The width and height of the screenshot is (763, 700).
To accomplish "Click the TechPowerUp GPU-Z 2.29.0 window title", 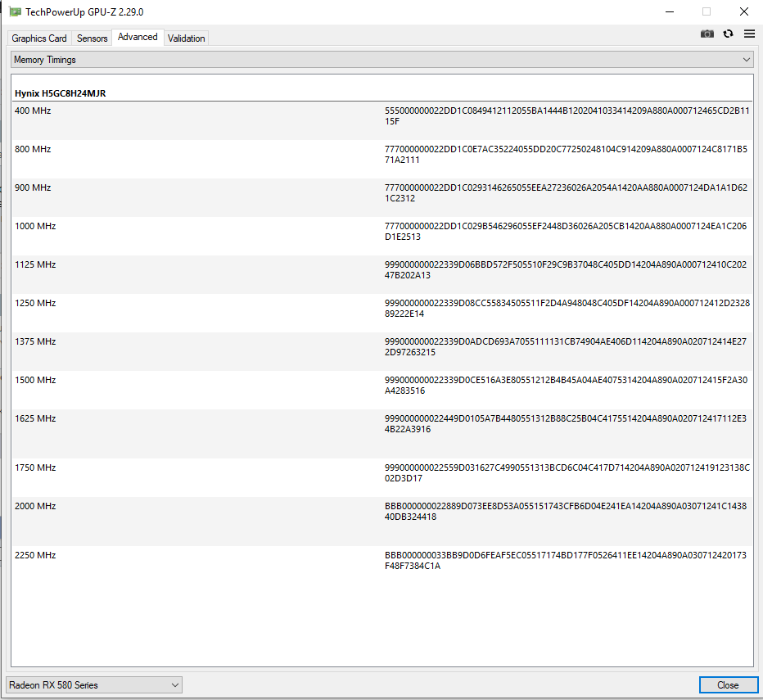I will point(84,12).
